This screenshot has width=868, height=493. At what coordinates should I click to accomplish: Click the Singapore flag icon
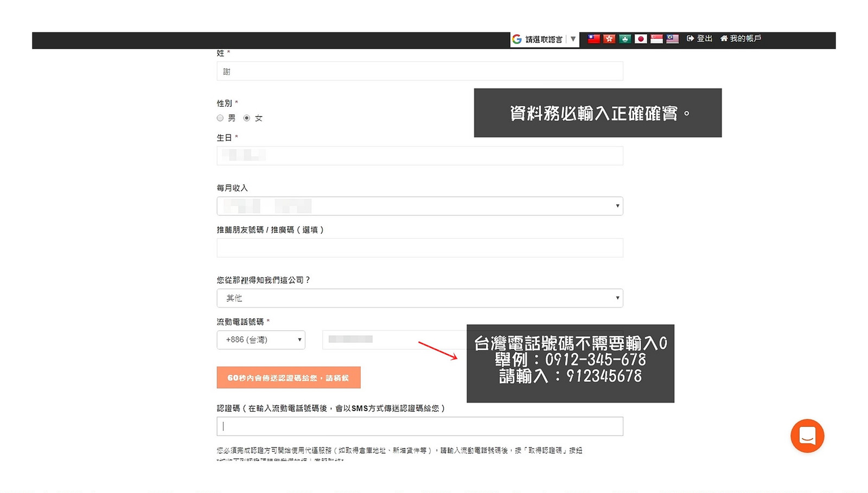(656, 39)
